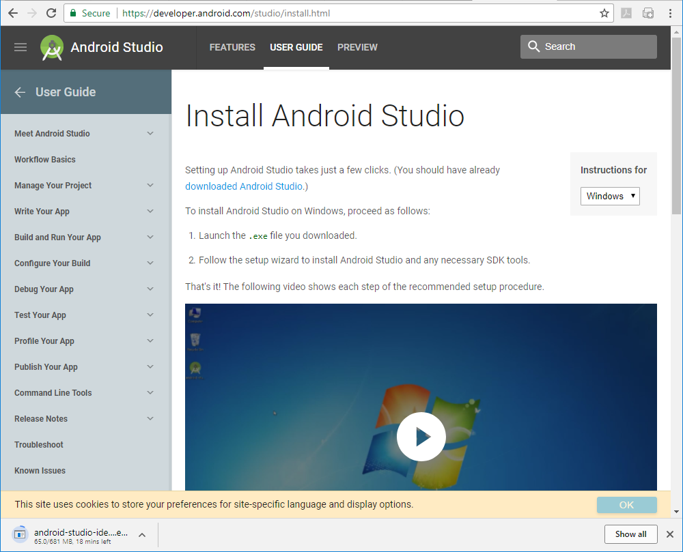Screen dimensions: 683x552
Task: Expand Command Line Tools section
Action: [x=150, y=393]
